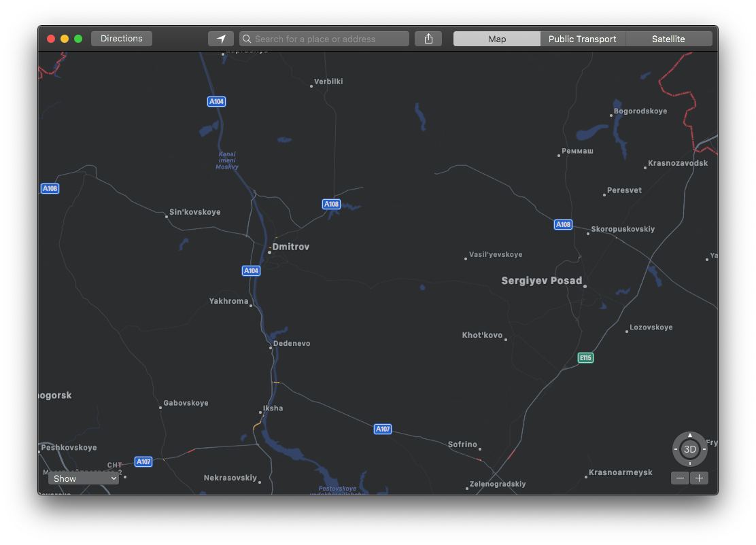This screenshot has height=545, width=756.
Task: Select the Kanal imeni Moskvy label
Action: coord(227,160)
